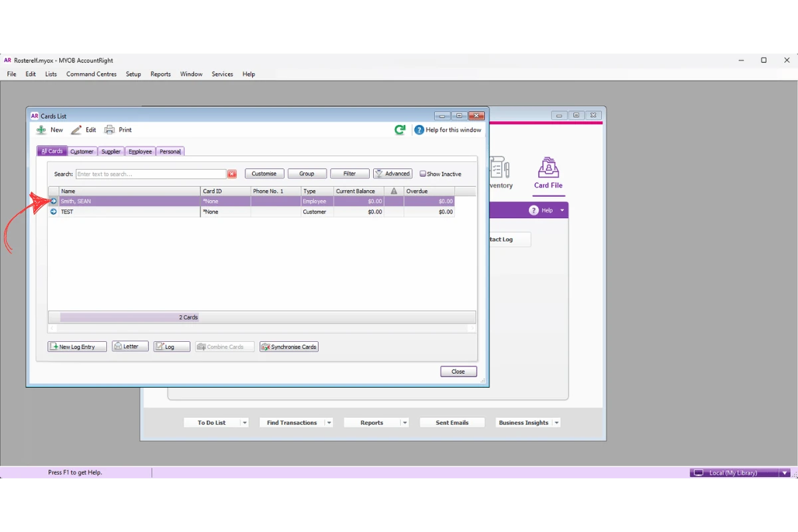This screenshot has height=532, width=798.
Task: Click the Find Transactions button
Action: tap(291, 423)
